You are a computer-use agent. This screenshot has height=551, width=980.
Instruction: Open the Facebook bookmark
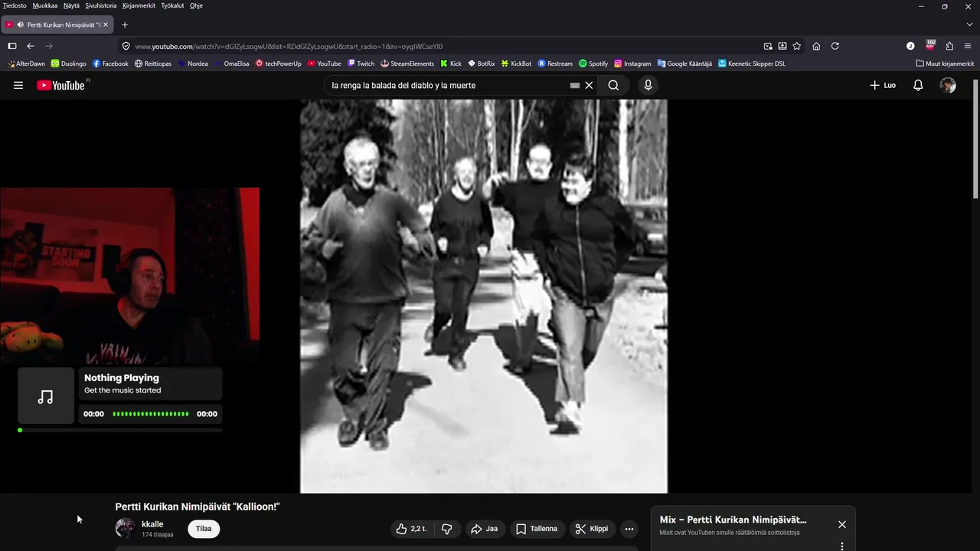110,64
